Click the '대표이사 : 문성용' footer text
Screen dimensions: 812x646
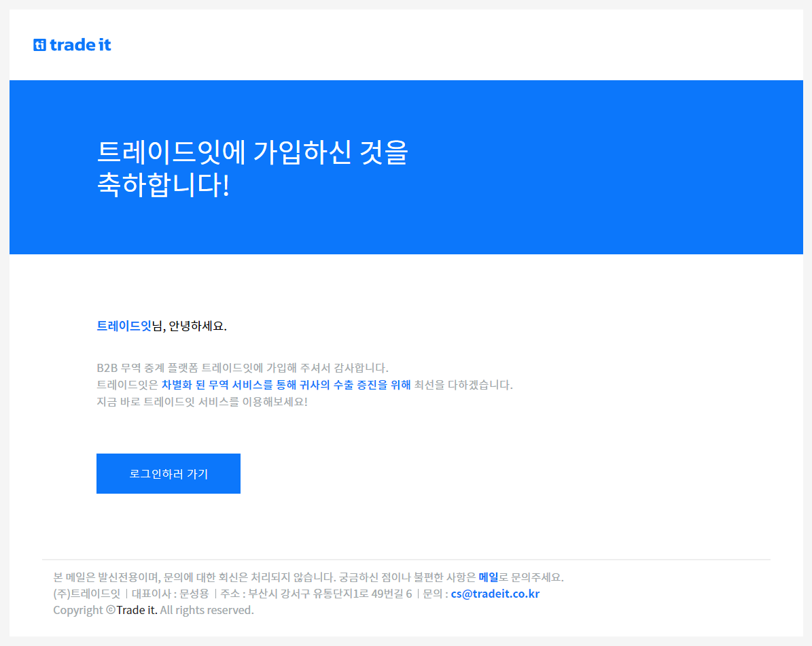coord(170,594)
